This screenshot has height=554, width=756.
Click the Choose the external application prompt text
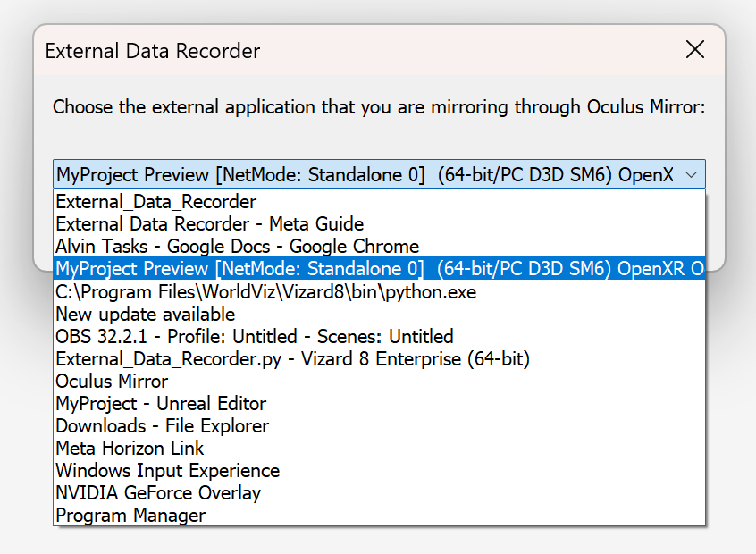[379, 106]
